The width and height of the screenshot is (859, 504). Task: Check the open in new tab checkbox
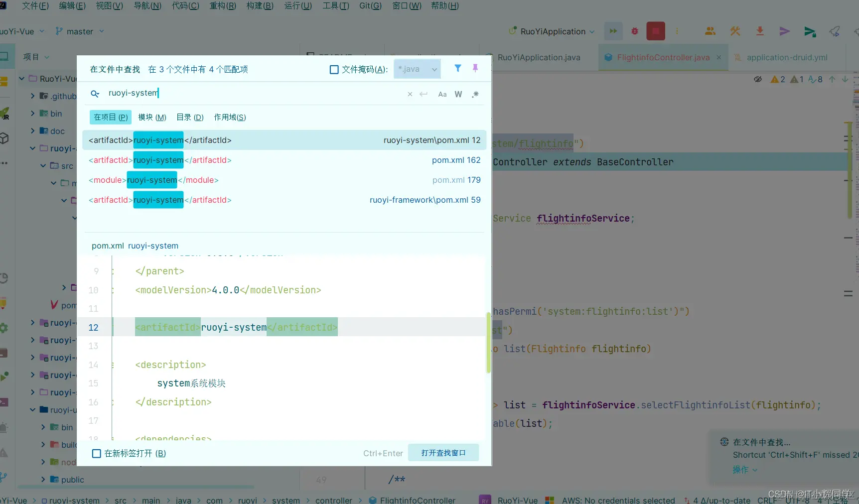click(x=97, y=454)
